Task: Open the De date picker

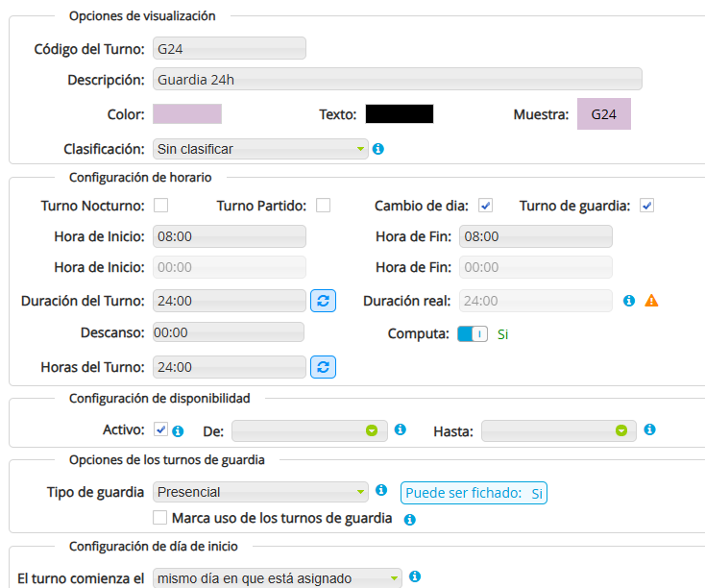Action: point(308,431)
